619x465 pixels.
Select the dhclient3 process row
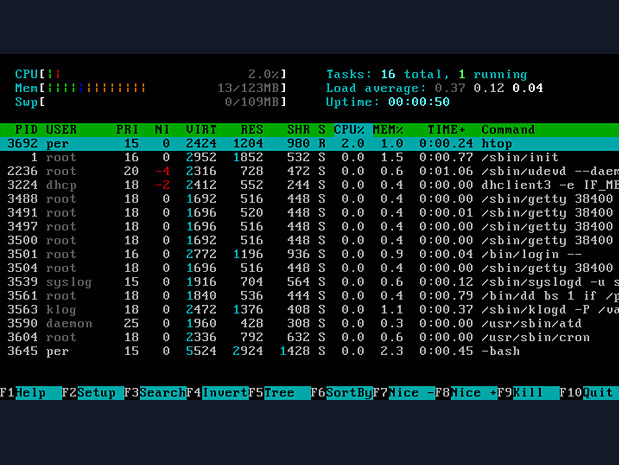point(310,185)
